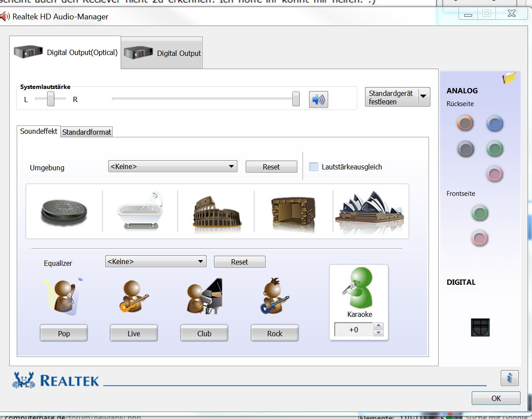The width and height of the screenshot is (532, 419).
Task: Click the pink rear panel analog jack
Action: (495, 174)
